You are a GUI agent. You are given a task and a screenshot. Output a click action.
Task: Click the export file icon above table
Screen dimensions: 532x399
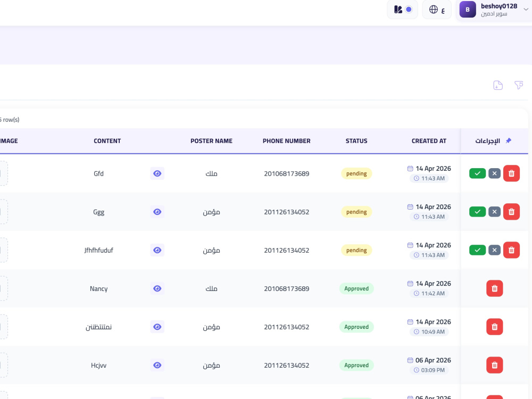(498, 85)
